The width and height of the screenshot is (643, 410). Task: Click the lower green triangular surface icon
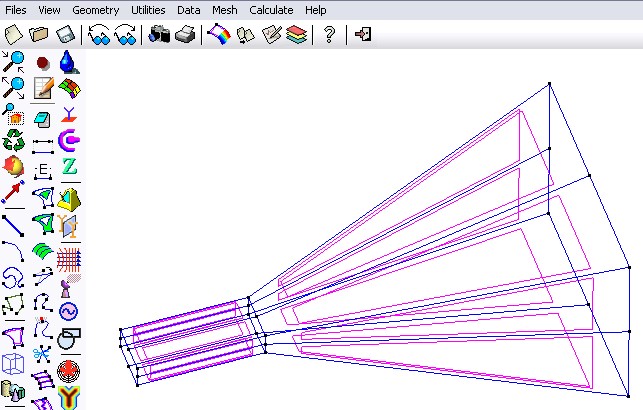pos(43,224)
